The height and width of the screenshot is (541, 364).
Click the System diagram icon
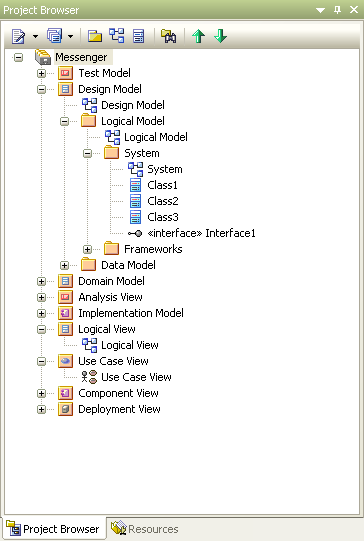click(x=136, y=169)
